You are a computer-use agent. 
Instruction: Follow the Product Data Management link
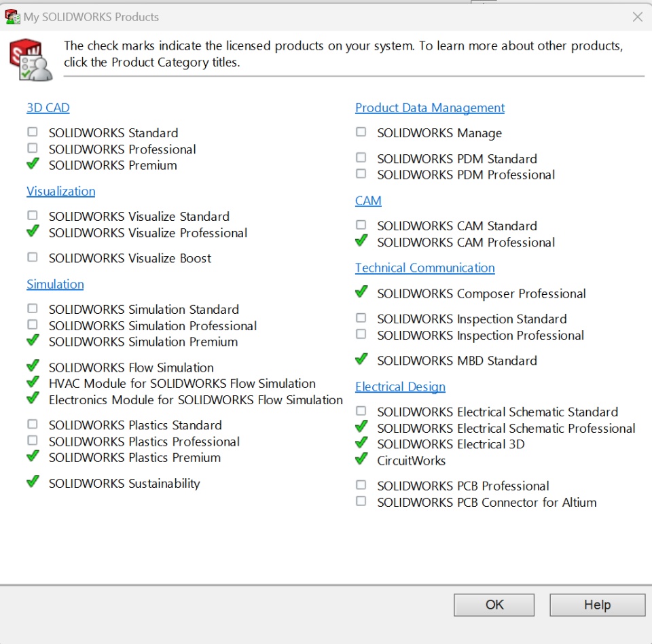pos(430,108)
